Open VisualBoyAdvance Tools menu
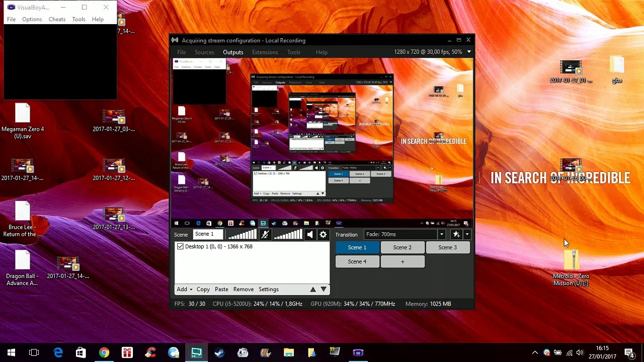The height and width of the screenshot is (362, 644). tap(78, 19)
